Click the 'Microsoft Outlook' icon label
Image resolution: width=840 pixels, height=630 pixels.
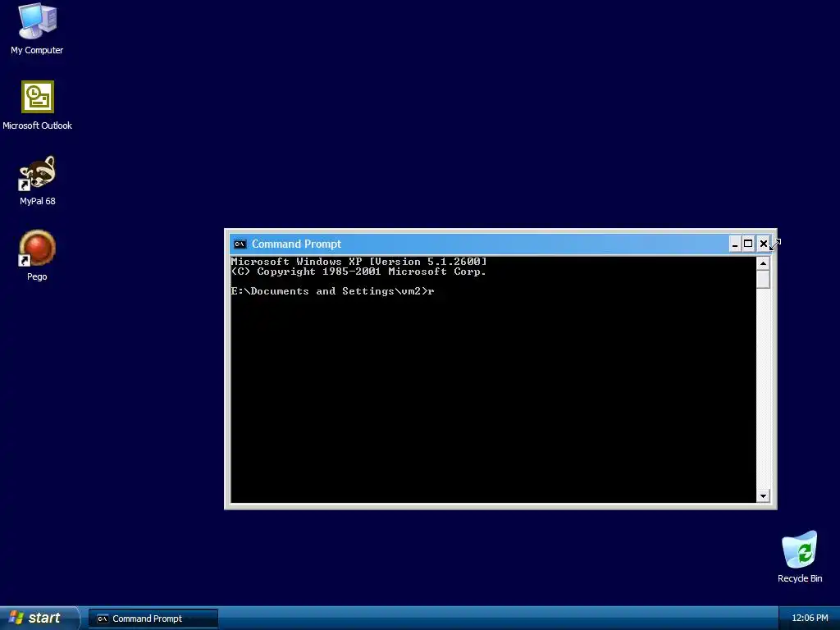click(x=38, y=126)
